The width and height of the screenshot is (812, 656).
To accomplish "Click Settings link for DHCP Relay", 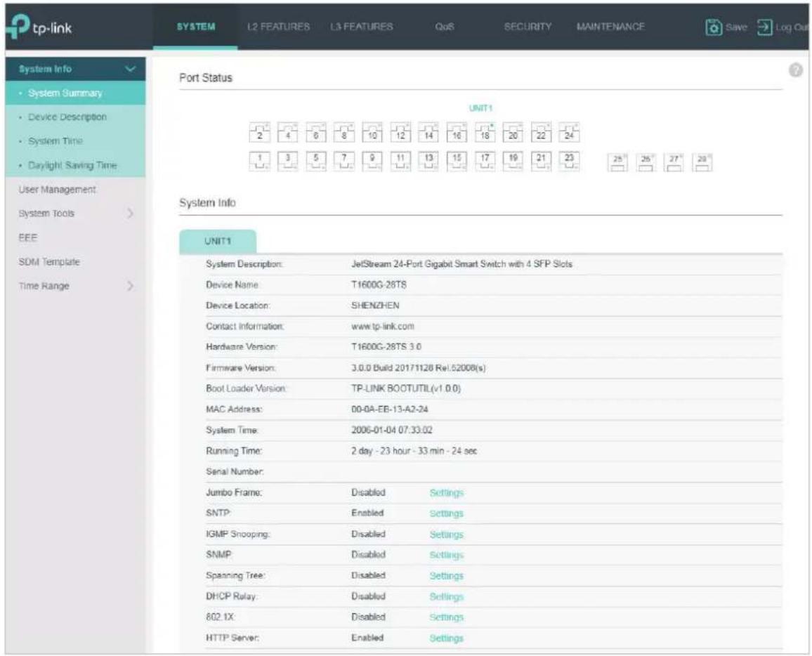I will (447, 596).
